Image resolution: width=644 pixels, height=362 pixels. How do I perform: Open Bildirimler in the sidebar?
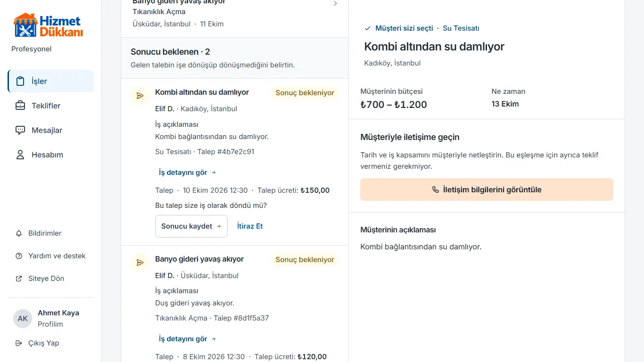tap(51, 233)
